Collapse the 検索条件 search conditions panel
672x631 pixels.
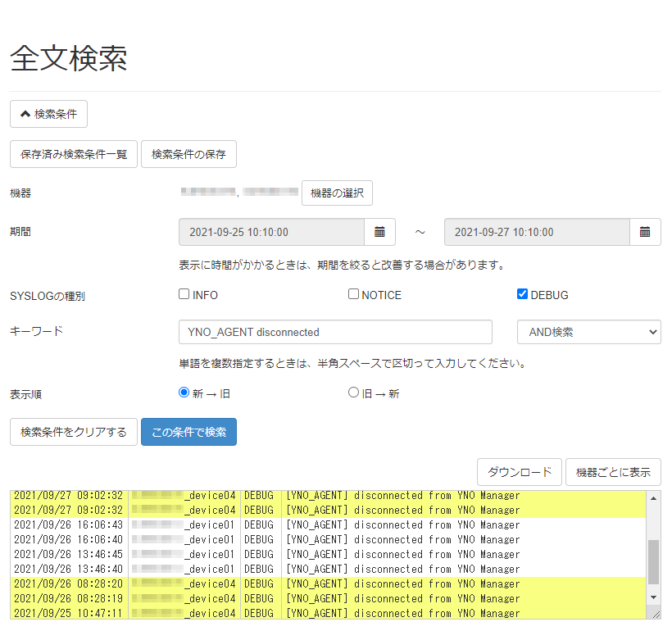[x=48, y=114]
